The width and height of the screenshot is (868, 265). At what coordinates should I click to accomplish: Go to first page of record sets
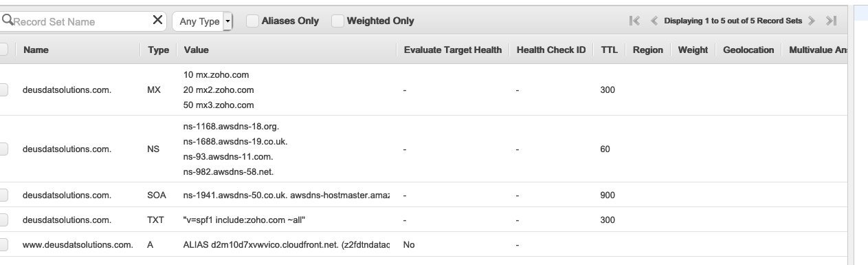[635, 21]
